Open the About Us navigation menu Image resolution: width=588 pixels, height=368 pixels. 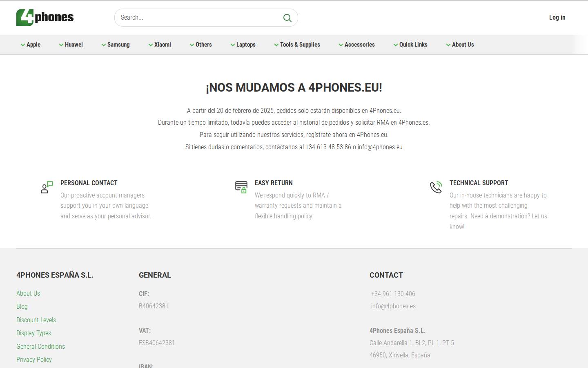coord(460,45)
